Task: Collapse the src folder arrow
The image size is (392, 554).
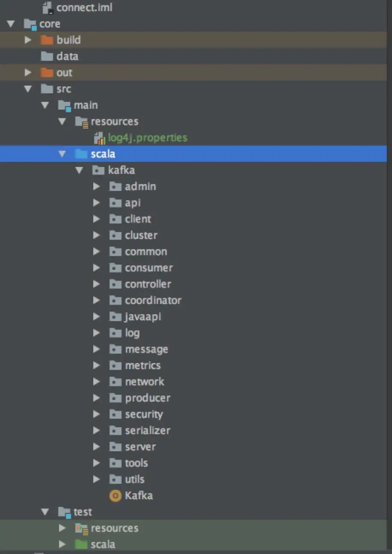Action: coord(28,89)
